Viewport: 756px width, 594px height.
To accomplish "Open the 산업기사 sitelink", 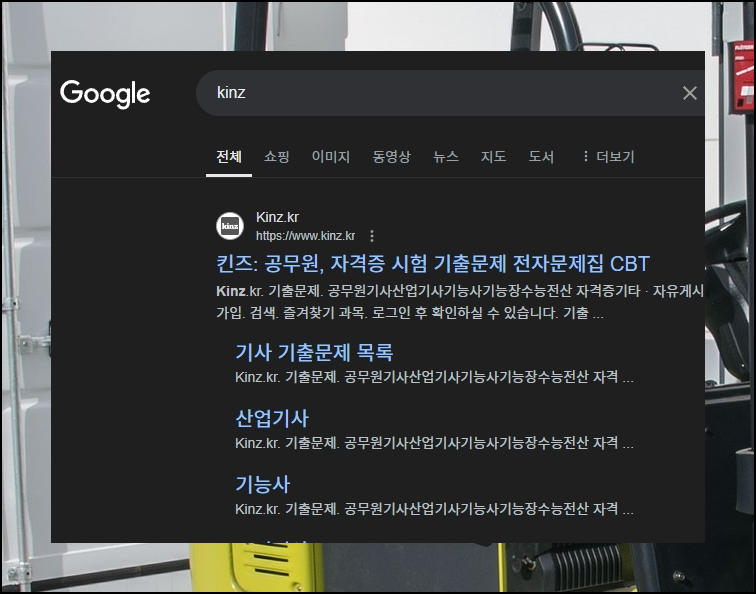I will (272, 418).
